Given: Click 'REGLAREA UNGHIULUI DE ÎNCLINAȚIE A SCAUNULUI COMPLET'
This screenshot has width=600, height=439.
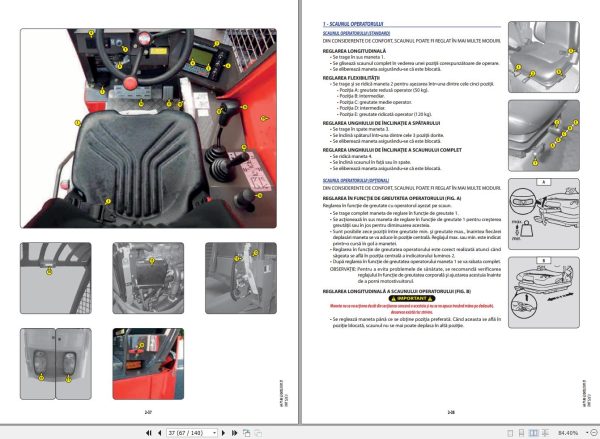Looking at the screenshot, I should 392,150.
